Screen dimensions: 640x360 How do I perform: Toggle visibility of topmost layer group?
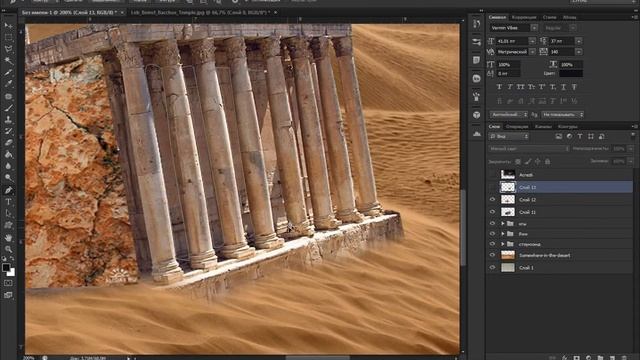coord(492,224)
